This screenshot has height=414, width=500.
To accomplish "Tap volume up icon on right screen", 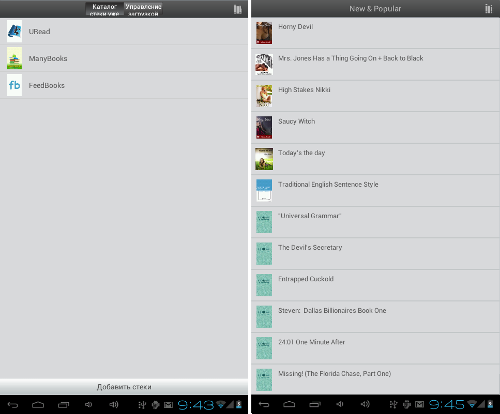I will point(365,404).
